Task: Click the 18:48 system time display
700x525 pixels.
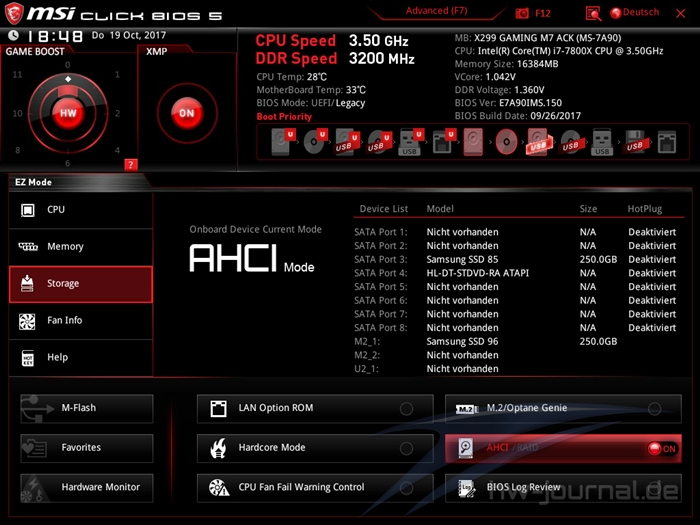Action: [x=55, y=36]
